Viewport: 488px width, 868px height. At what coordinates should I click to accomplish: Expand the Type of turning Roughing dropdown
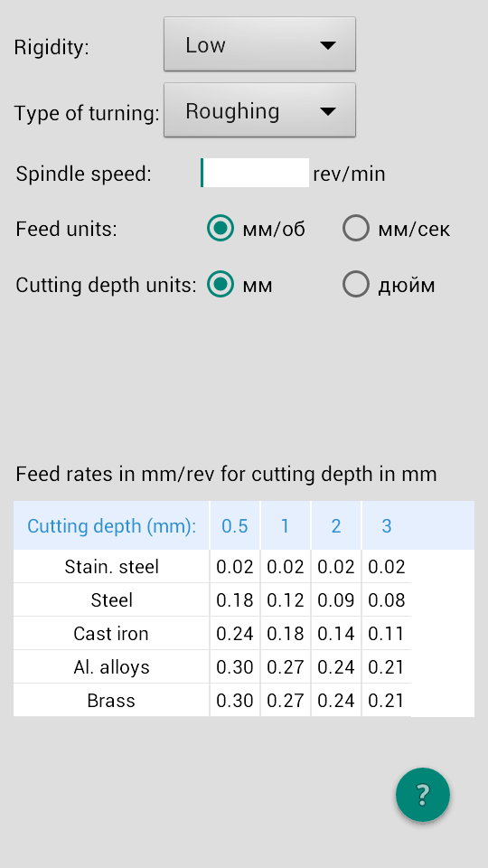point(259,110)
